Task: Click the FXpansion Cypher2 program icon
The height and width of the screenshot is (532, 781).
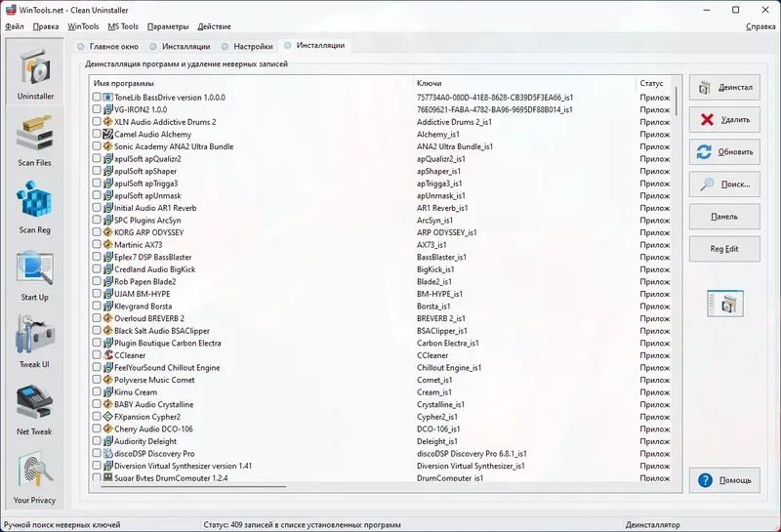Action: point(107,417)
